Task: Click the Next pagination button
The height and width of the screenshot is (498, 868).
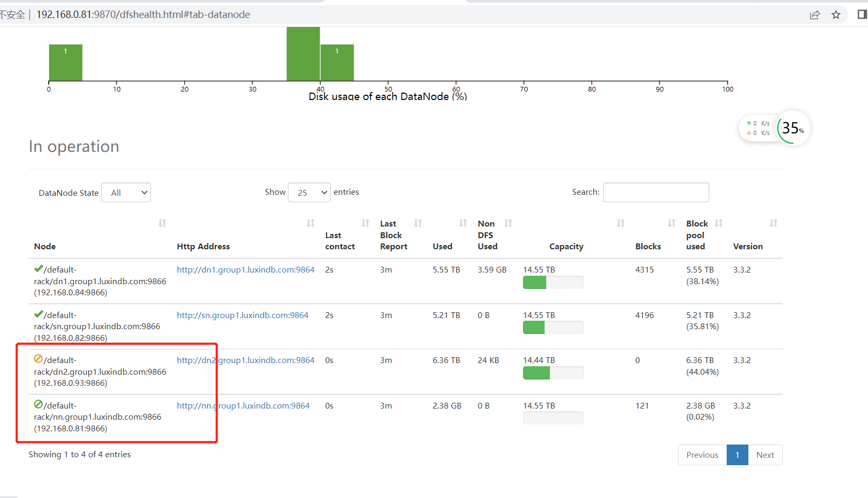Action: coord(765,455)
